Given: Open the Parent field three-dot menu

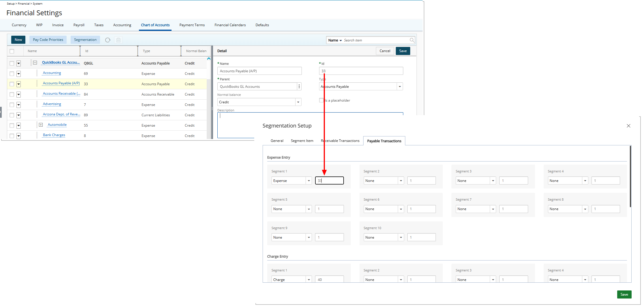Looking at the screenshot, I should [x=299, y=87].
